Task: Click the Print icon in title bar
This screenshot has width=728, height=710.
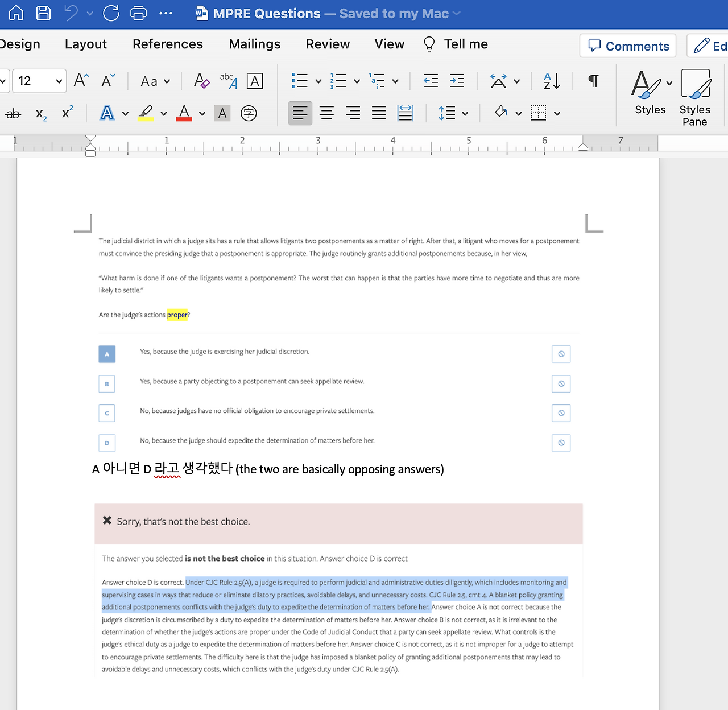Action: (138, 13)
